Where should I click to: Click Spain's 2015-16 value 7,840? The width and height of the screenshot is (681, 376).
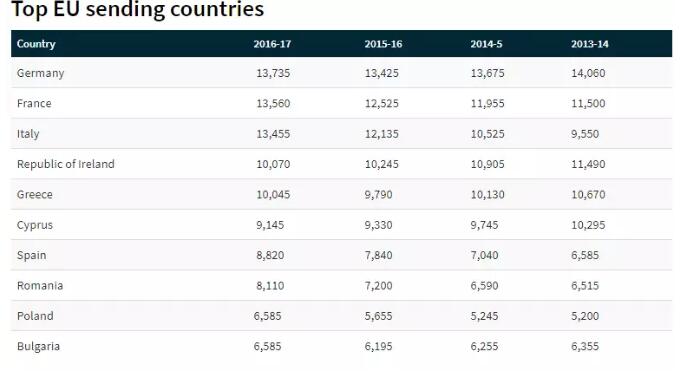(x=378, y=255)
